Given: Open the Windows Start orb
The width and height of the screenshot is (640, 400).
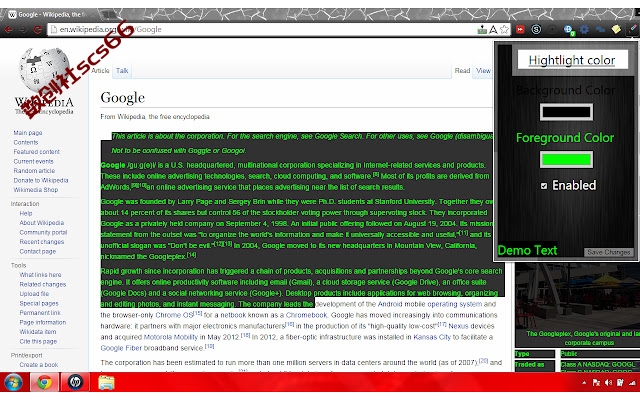Looking at the screenshot, I should [13, 383].
